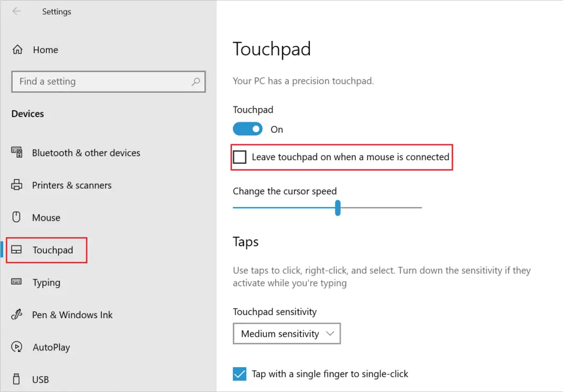Select the Mouse icon in the sidebar

pyautogui.click(x=17, y=217)
